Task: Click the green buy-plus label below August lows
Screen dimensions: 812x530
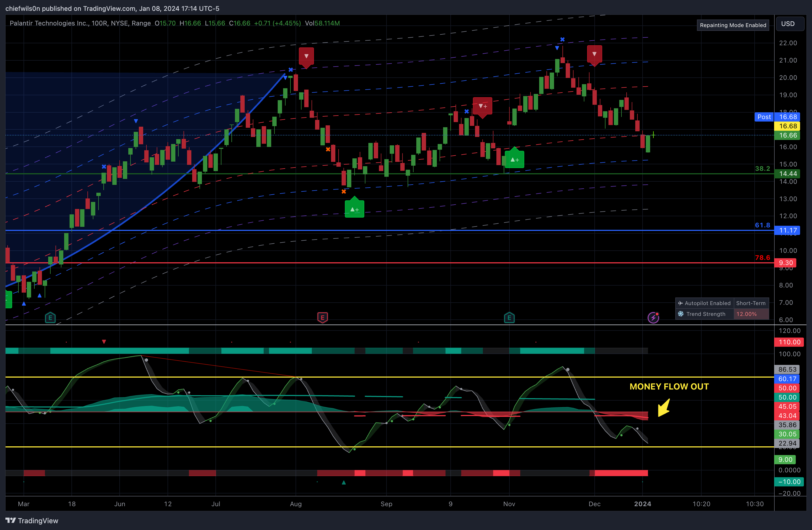Action: tap(355, 208)
